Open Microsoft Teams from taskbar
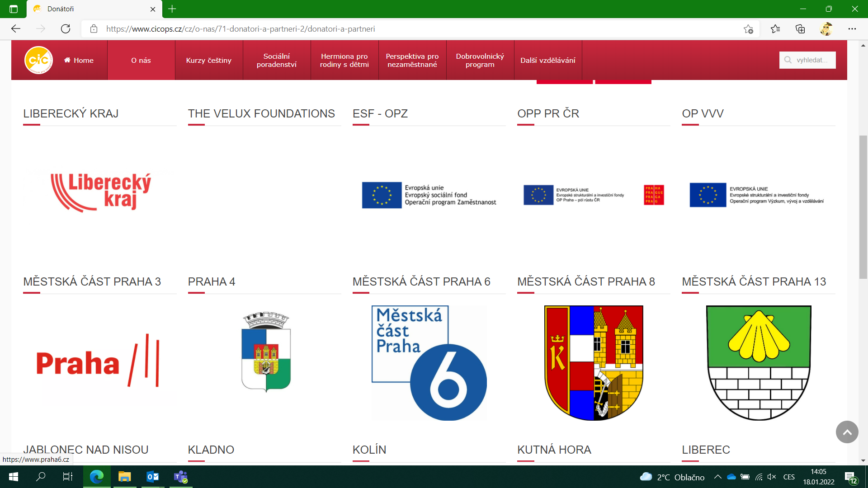Screen dimensions: 868x488 [181, 477]
